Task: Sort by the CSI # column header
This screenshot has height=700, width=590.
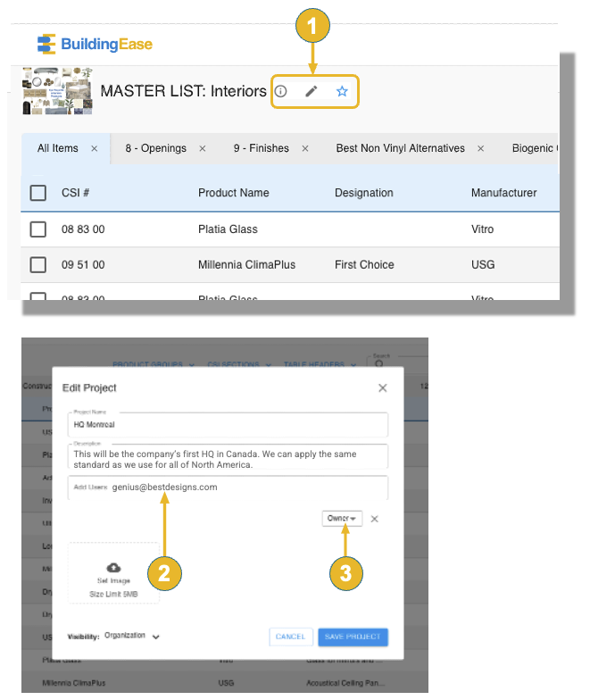Action: (x=75, y=193)
